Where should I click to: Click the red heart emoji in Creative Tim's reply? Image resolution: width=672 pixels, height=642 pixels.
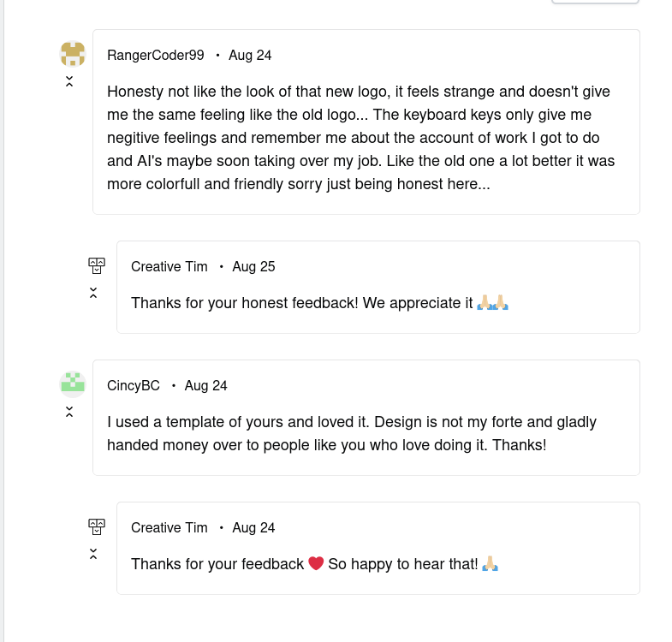pos(316,563)
